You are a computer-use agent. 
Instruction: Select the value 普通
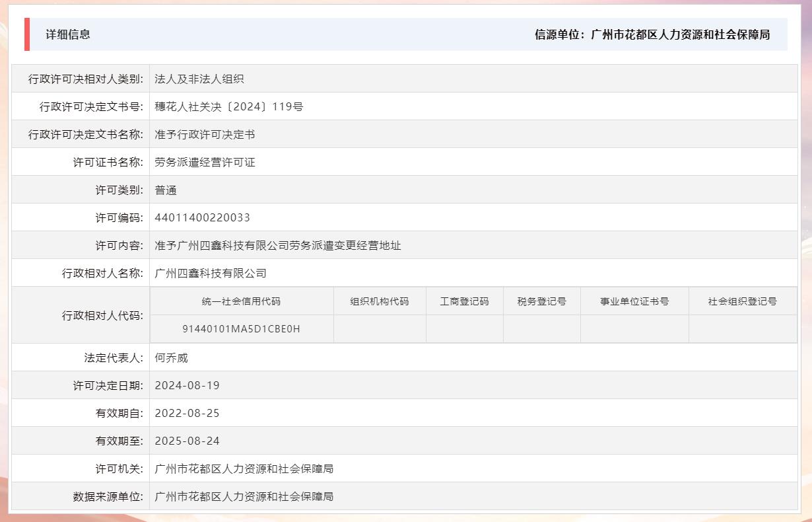point(166,190)
